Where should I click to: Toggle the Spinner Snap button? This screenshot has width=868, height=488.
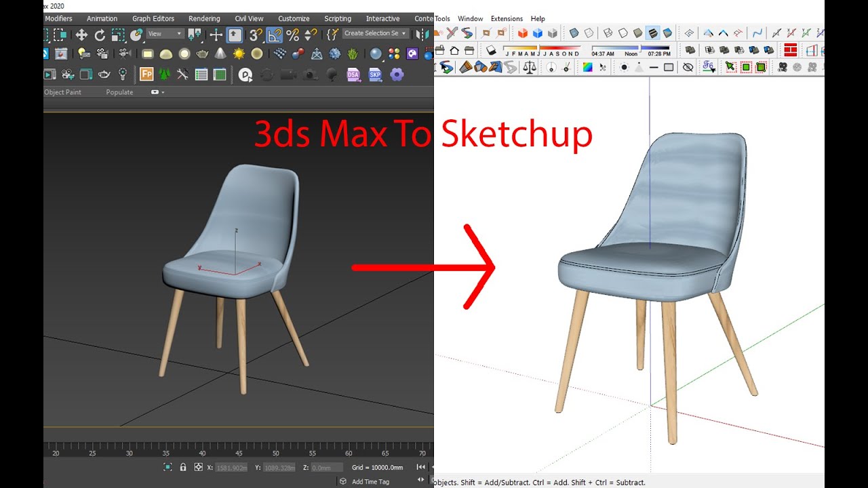point(311,35)
